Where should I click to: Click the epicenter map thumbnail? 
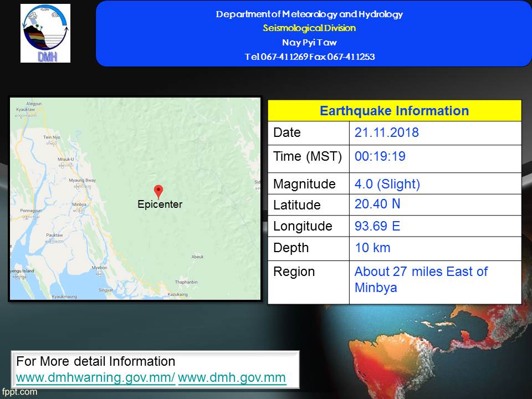(135, 199)
